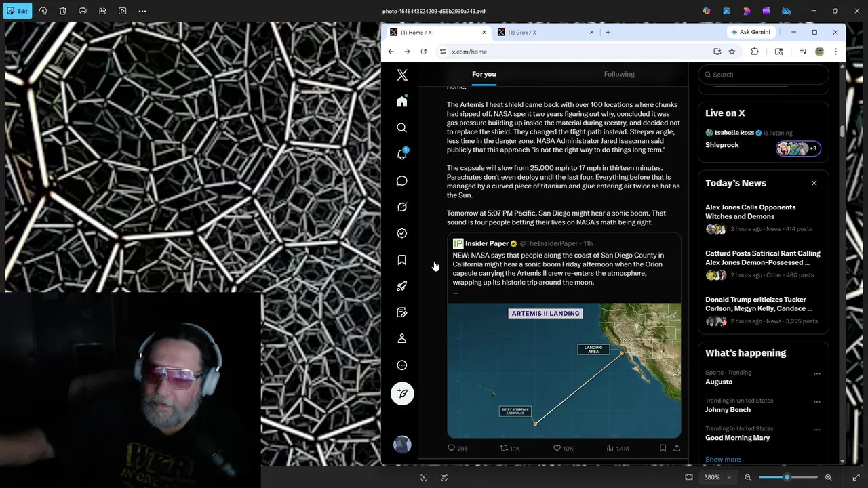
Task: Open Grok icon in X sidebar
Action: [402, 207]
